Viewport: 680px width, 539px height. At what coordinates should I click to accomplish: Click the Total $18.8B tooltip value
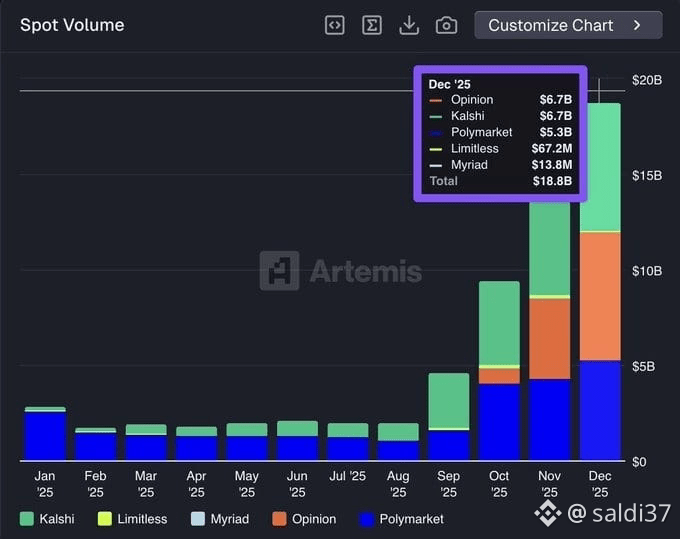coord(552,181)
